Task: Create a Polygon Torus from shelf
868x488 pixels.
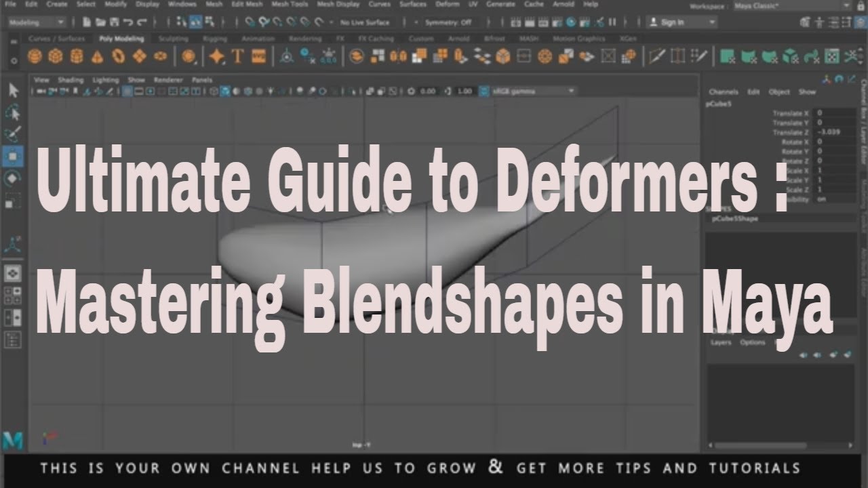Action: tap(119, 57)
